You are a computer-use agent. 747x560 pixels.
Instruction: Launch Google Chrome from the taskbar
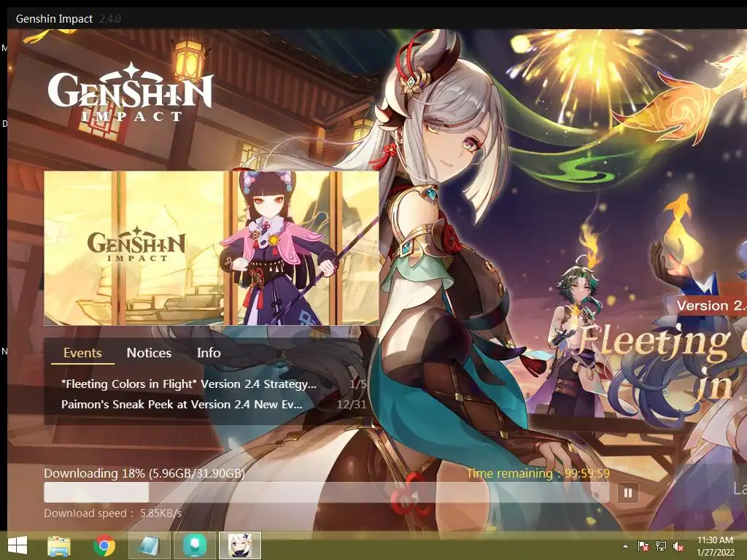point(104,545)
